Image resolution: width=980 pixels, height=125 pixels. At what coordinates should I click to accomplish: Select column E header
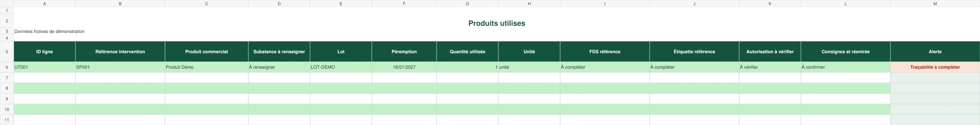point(341,3)
